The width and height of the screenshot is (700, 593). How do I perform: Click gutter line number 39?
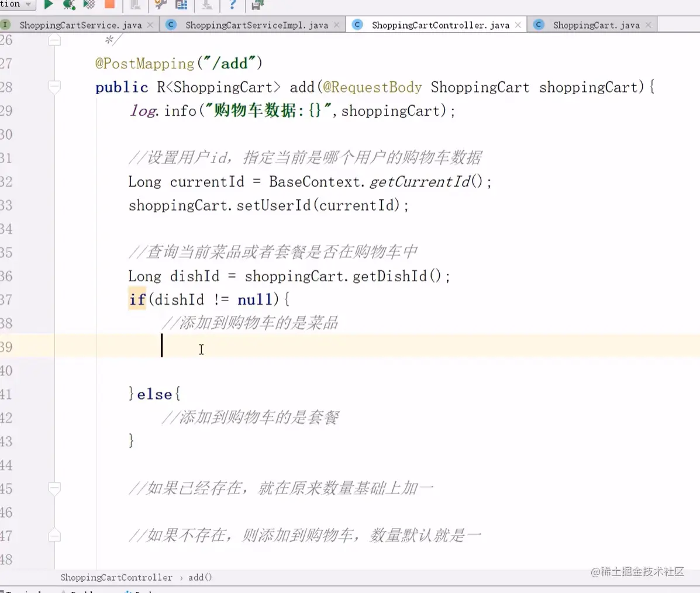[x=6, y=347]
